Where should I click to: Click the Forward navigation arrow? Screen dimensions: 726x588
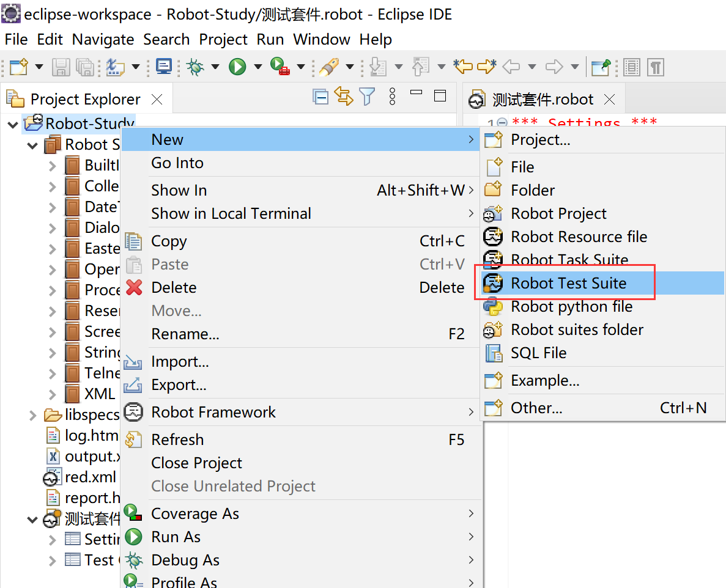[554, 67]
